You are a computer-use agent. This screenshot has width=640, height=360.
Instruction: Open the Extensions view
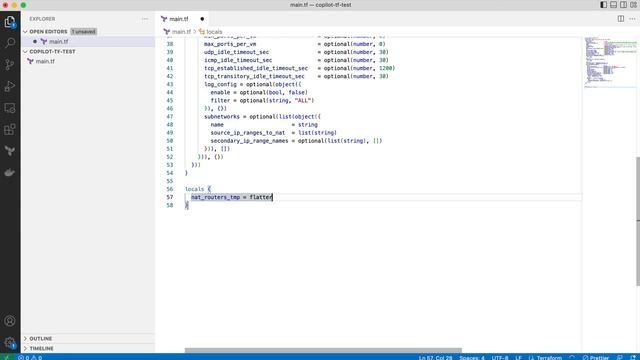(10, 129)
